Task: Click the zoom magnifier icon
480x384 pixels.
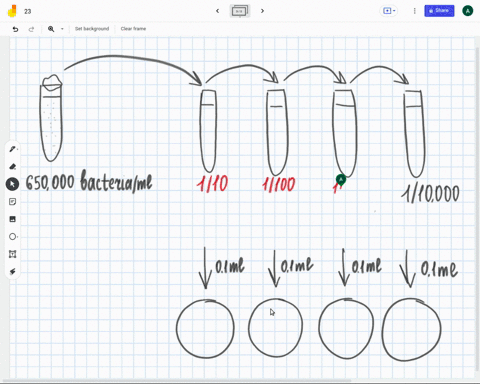Action: click(x=51, y=29)
